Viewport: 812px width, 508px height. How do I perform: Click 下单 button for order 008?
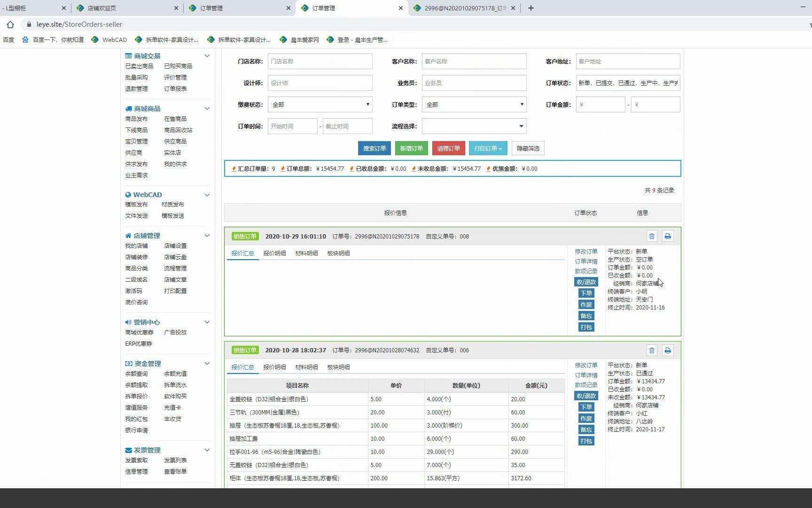point(586,293)
